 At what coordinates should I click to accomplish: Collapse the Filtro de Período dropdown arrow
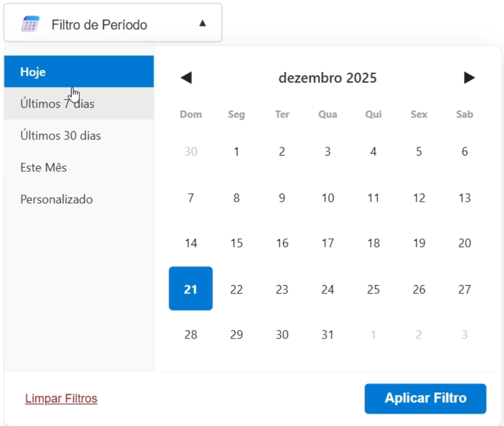tap(202, 23)
